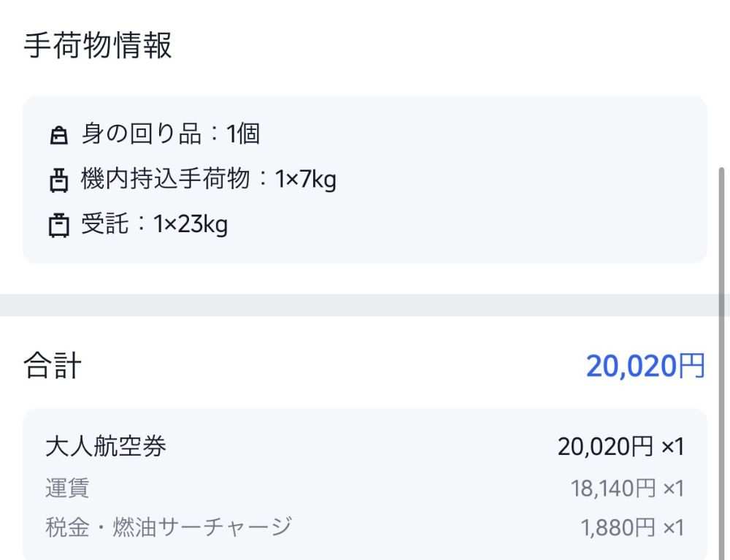This screenshot has width=730, height=560.
Task: Click the 大人航空券 row label
Action: [106, 446]
